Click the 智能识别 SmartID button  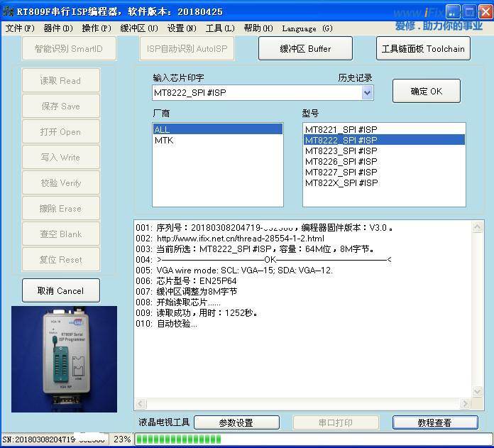[69, 48]
